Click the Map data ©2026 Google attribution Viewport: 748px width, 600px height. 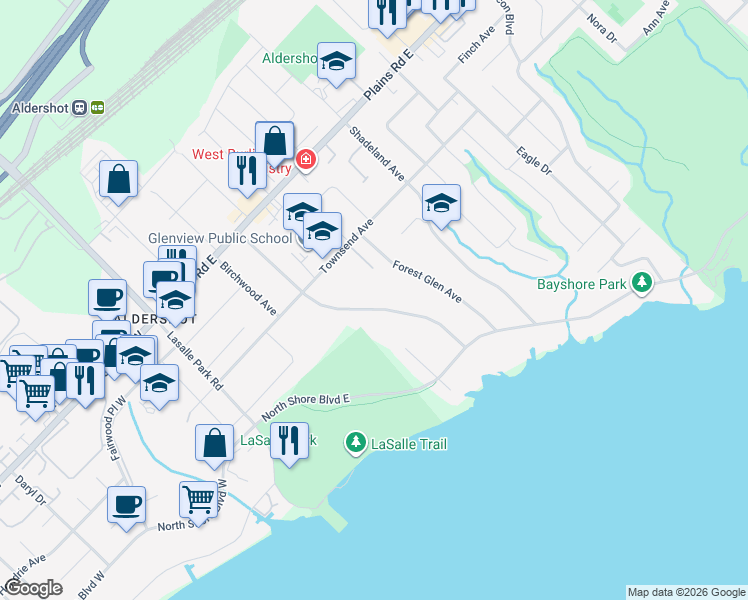click(686, 592)
